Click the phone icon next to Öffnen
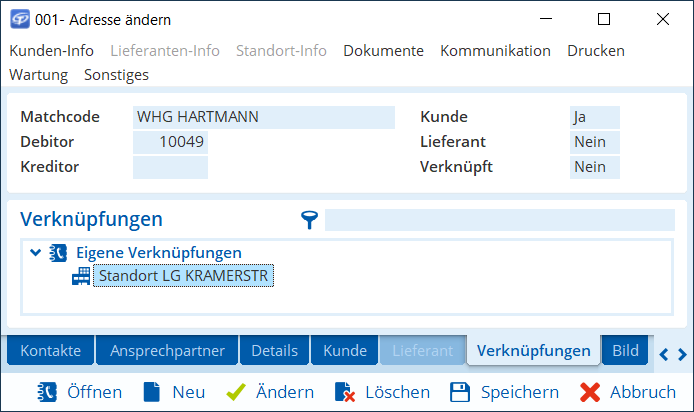 47,391
